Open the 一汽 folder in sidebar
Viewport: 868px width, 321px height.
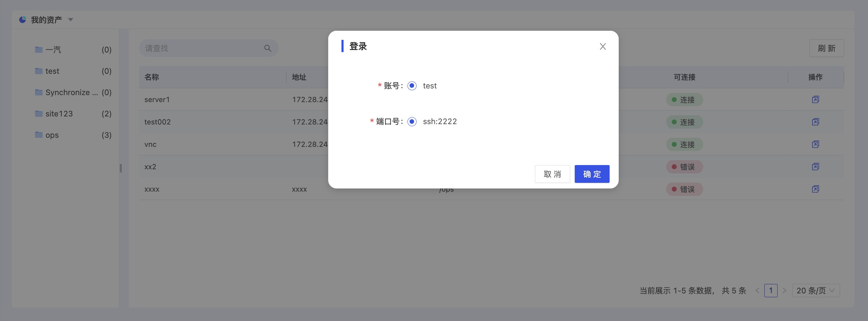pos(53,50)
